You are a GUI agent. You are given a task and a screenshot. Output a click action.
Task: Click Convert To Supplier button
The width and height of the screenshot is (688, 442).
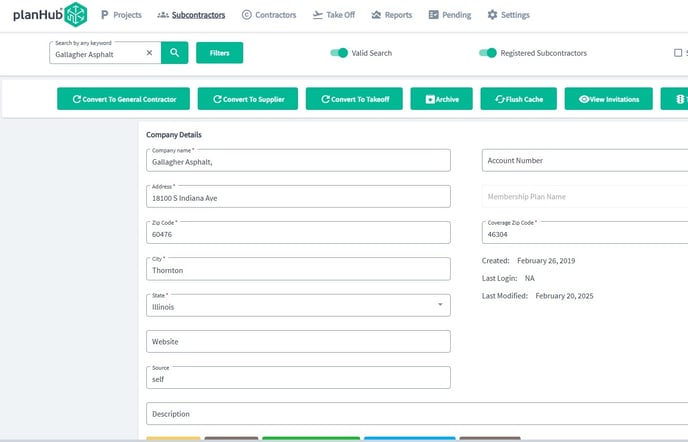[x=249, y=99]
